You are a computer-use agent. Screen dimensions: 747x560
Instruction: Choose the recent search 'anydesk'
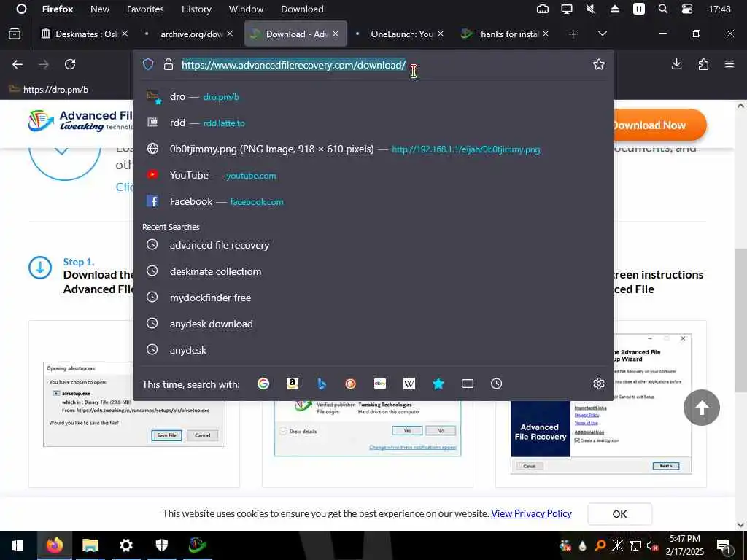[x=373, y=349]
